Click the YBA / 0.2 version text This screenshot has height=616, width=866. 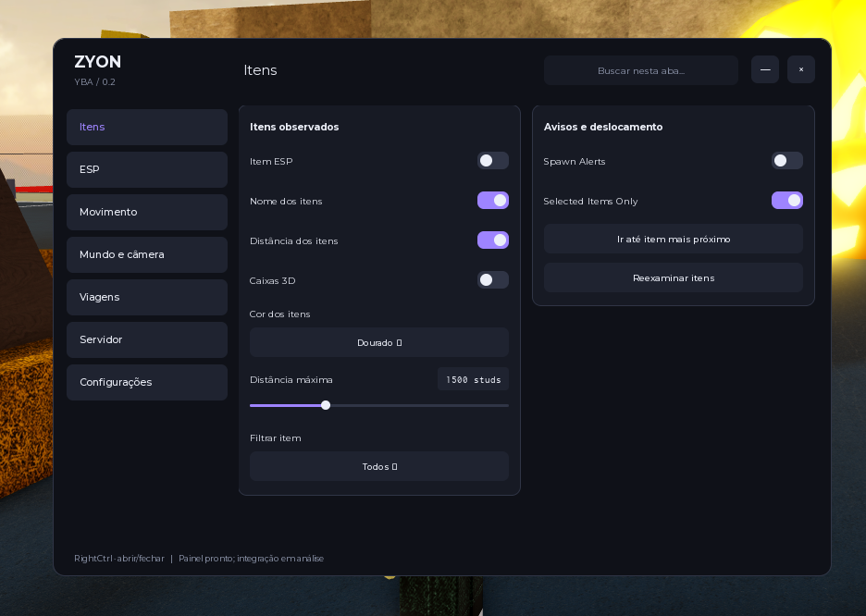point(95,81)
